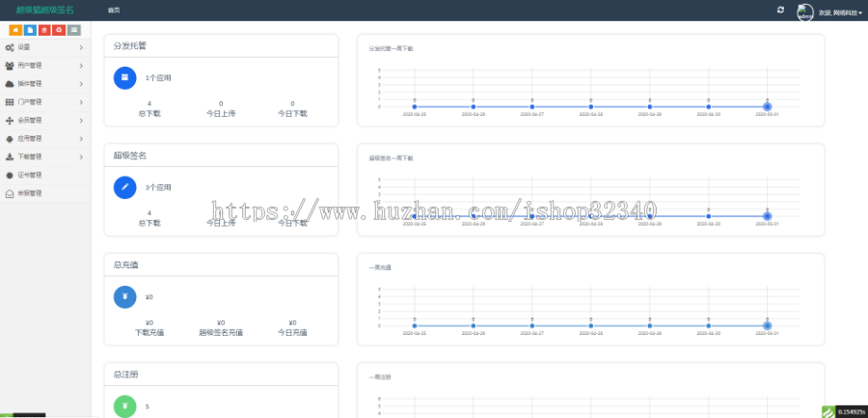Screen dimensions: 868x418
Task: Select the 2020-05-01 point in 超级签名一周下载 chart
Action: pos(768,216)
